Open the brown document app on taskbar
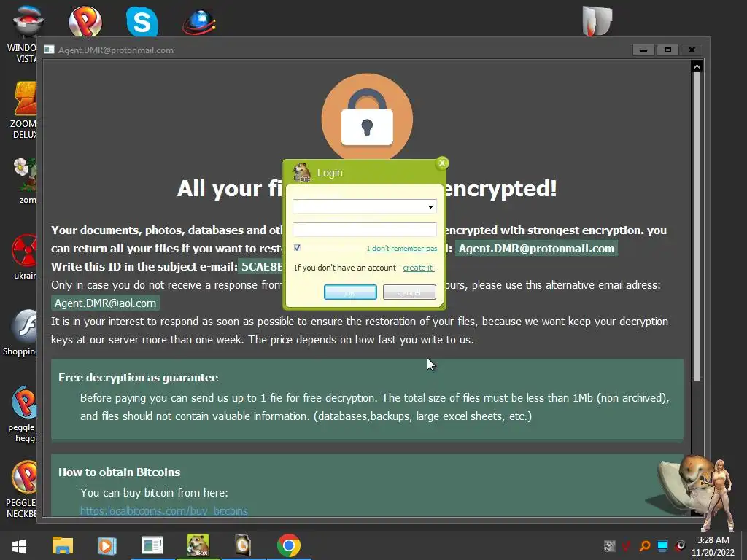Image resolution: width=747 pixels, height=560 pixels. [243, 545]
